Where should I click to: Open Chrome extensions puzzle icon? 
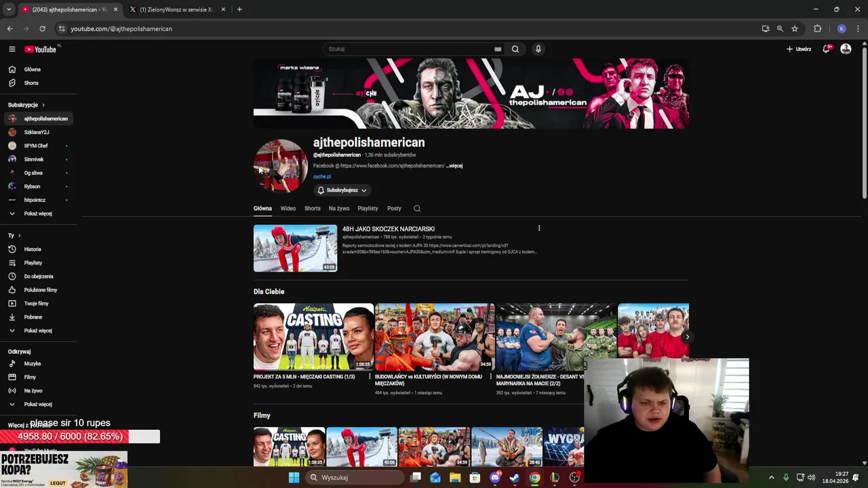[817, 28]
